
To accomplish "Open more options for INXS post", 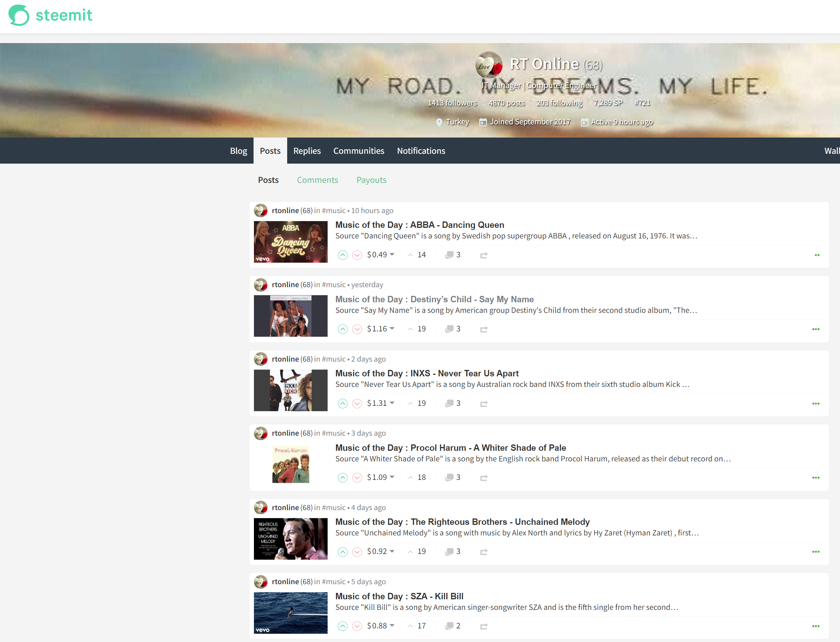I will click(815, 404).
